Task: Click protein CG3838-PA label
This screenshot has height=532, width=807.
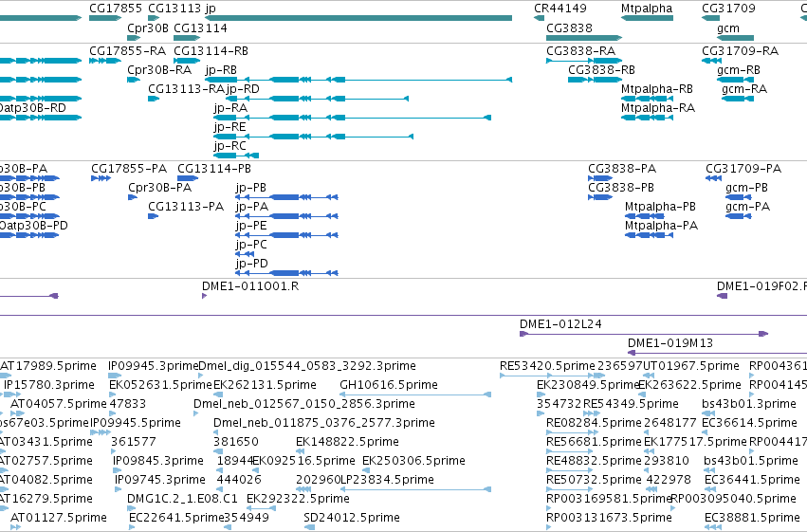Action: click(622, 169)
